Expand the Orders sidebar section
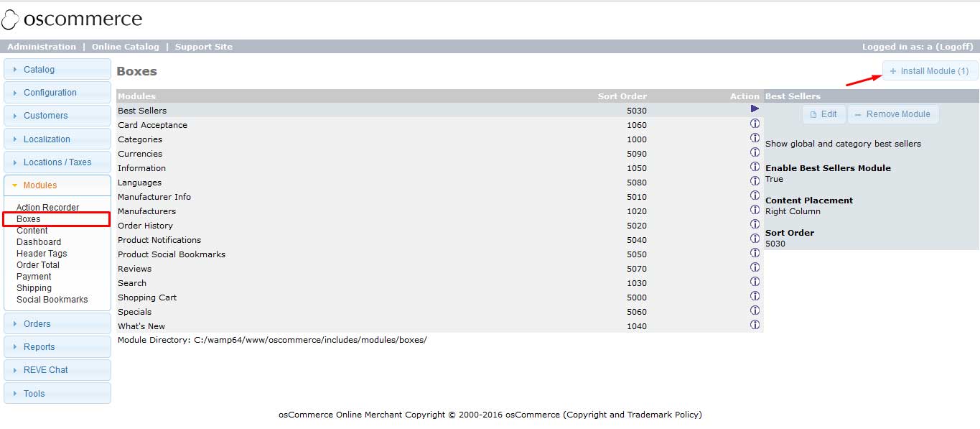This screenshot has width=980, height=429. pyautogui.click(x=57, y=324)
